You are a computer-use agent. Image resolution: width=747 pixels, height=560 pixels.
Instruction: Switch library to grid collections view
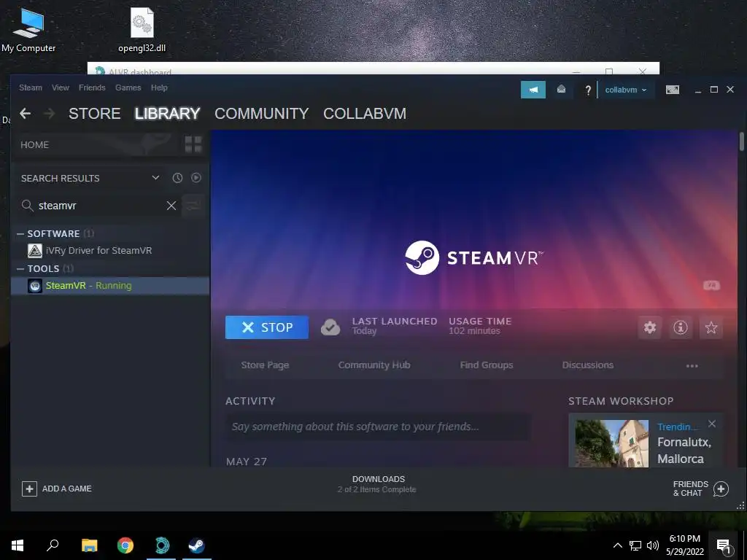pyautogui.click(x=193, y=144)
